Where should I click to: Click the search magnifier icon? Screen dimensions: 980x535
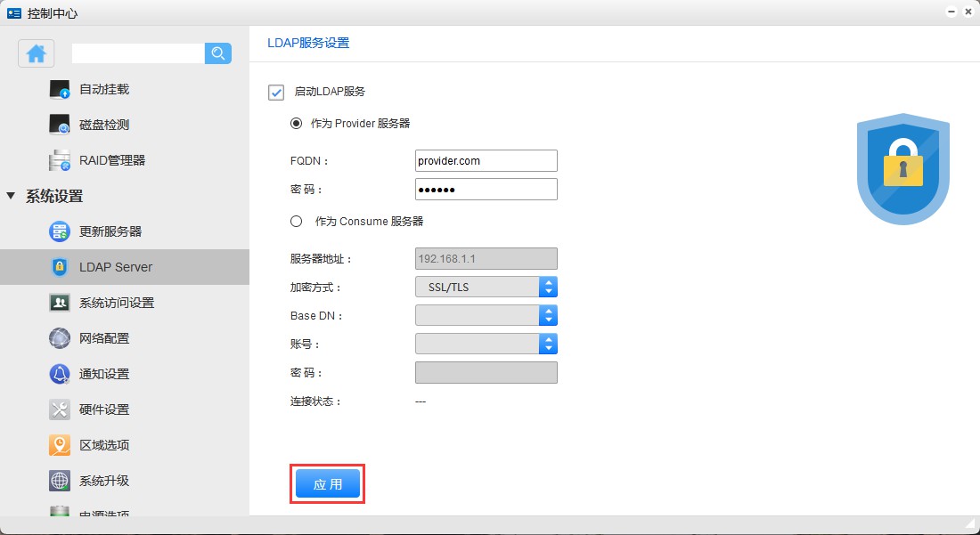click(218, 53)
